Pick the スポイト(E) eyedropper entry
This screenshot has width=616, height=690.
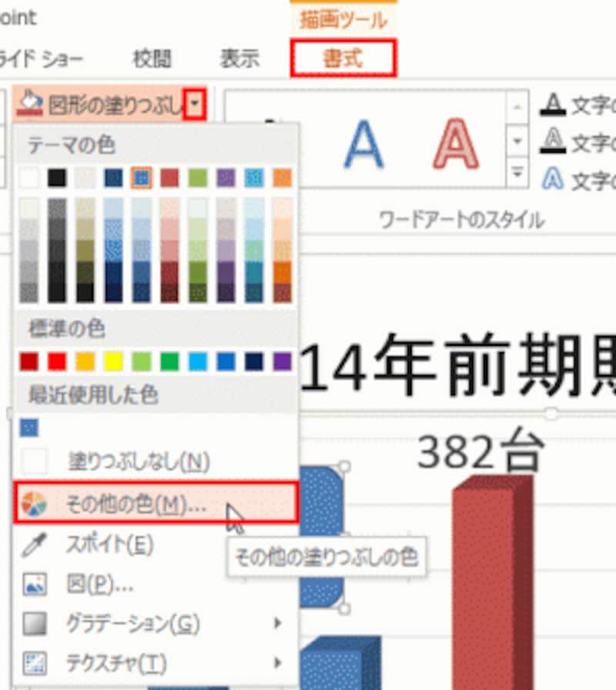(156, 544)
